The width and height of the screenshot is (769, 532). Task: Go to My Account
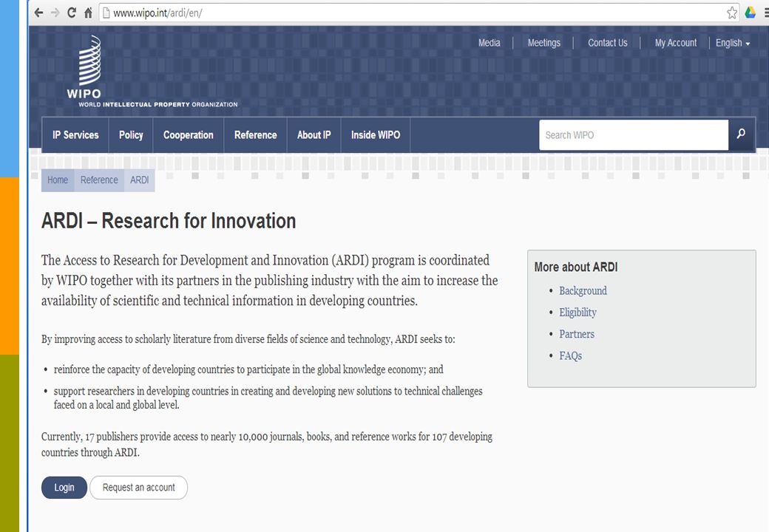pos(676,43)
